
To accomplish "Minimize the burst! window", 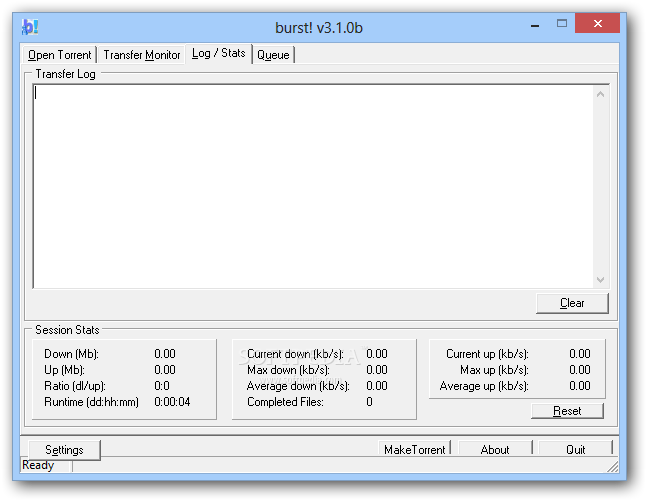I will coord(535,25).
